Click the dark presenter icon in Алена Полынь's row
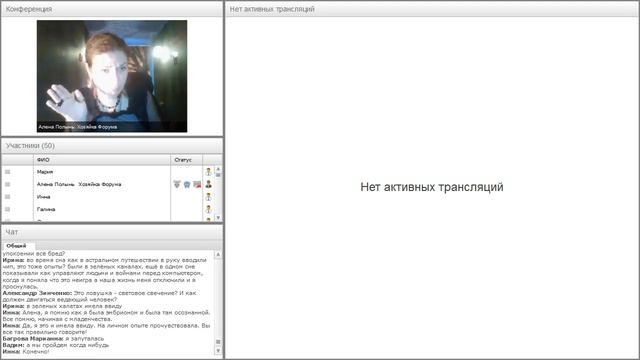The height and width of the screenshot is (360, 640). [x=208, y=184]
